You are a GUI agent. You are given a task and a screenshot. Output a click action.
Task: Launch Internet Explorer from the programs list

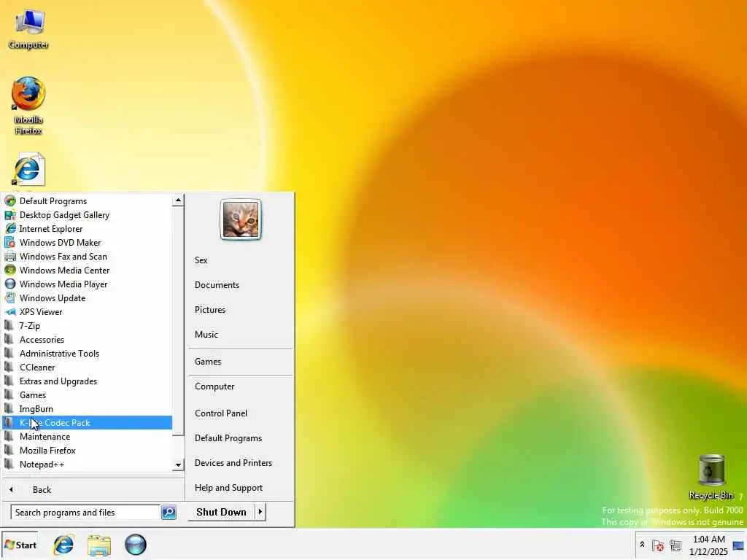[x=88, y=228]
